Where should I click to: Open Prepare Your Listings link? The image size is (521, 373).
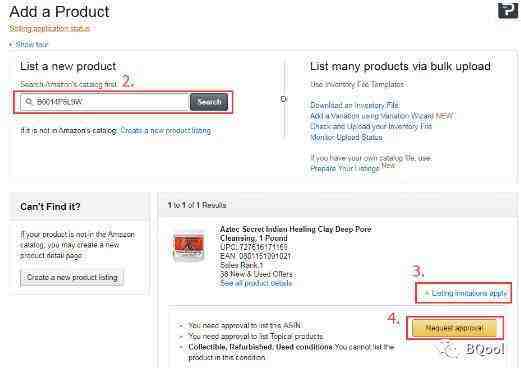pyautogui.click(x=345, y=169)
